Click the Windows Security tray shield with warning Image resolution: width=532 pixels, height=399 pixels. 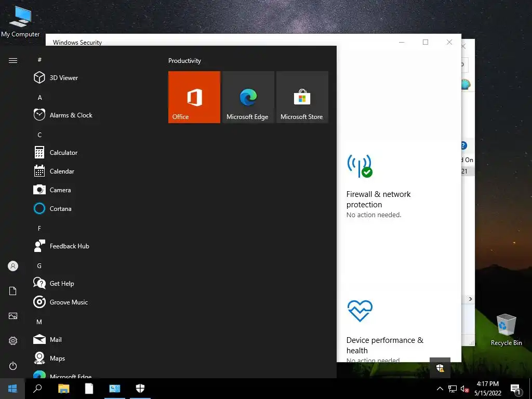tap(440, 368)
